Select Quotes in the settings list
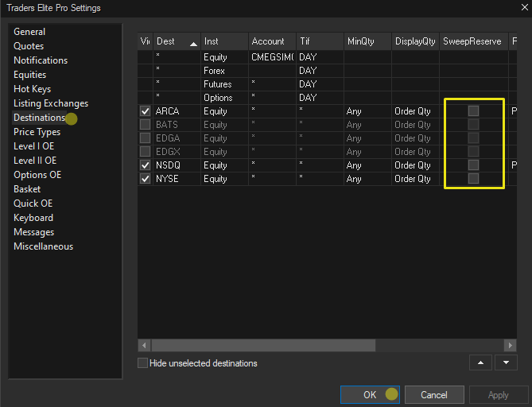The width and height of the screenshot is (532, 407). [29, 46]
